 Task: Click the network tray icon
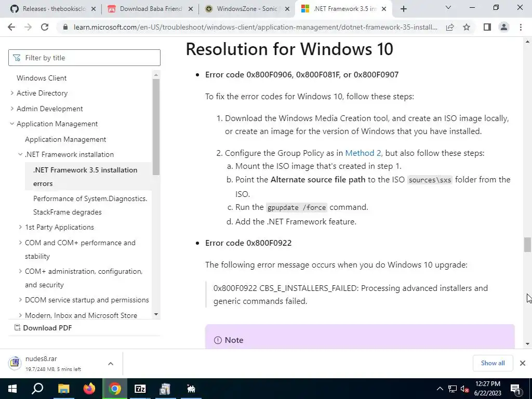click(453, 389)
